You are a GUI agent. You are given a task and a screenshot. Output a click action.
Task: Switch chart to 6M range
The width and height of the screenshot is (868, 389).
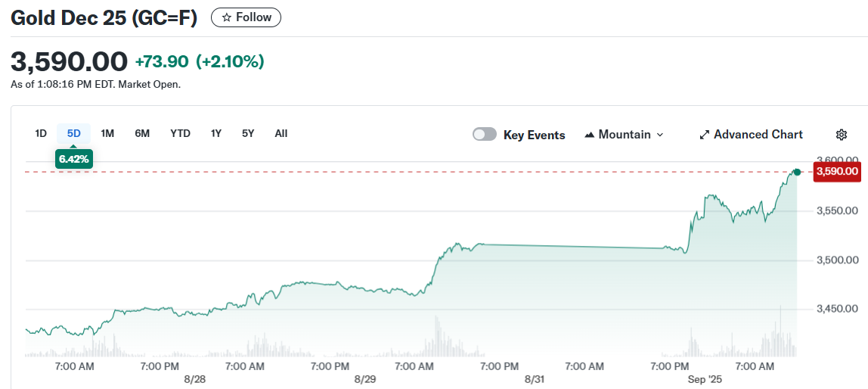142,133
